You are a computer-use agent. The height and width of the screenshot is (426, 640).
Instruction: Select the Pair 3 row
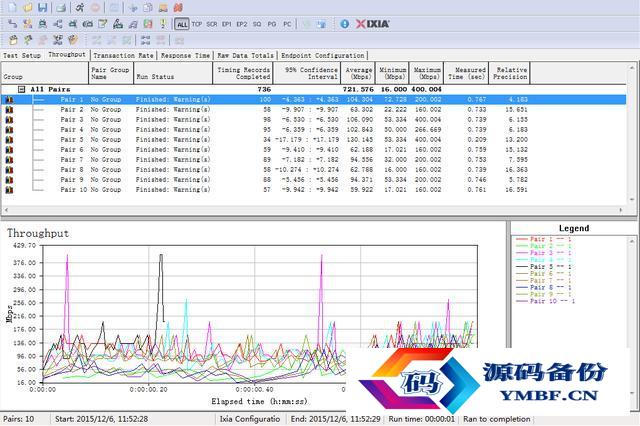[313, 120]
